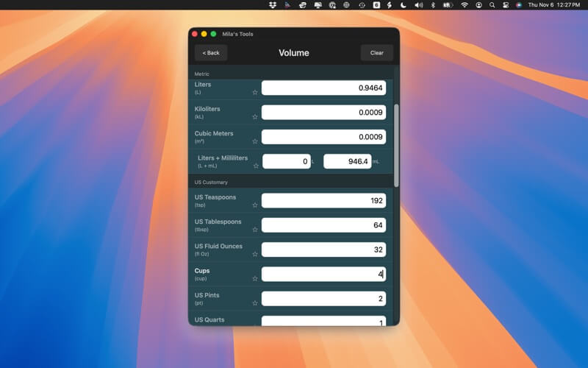Image resolution: width=588 pixels, height=368 pixels.
Task: Click the vertical scrollbar thumb in Volume list
Action: [x=396, y=145]
